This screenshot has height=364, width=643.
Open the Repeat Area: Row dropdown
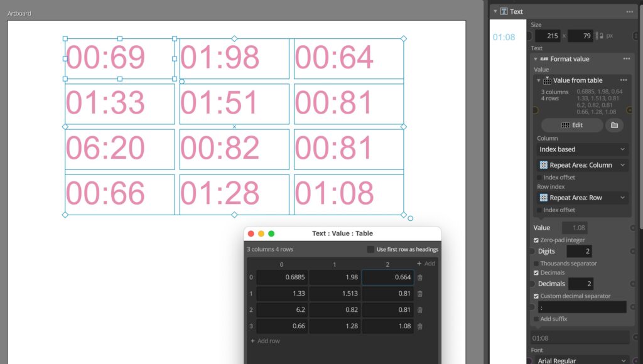tap(581, 198)
